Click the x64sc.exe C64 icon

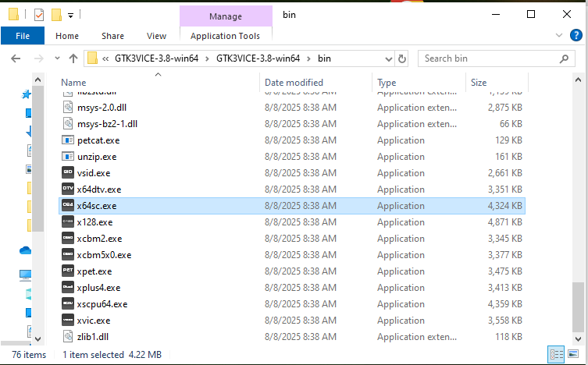[x=68, y=206]
